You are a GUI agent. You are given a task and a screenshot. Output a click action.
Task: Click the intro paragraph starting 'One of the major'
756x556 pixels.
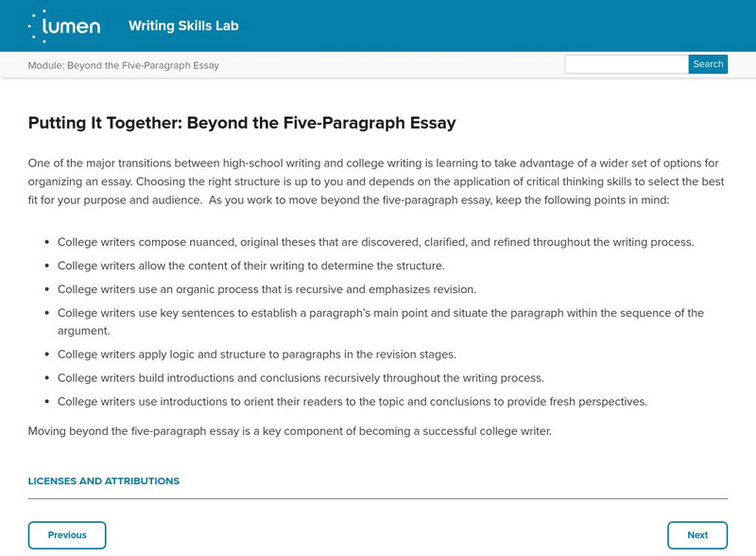[373, 182]
